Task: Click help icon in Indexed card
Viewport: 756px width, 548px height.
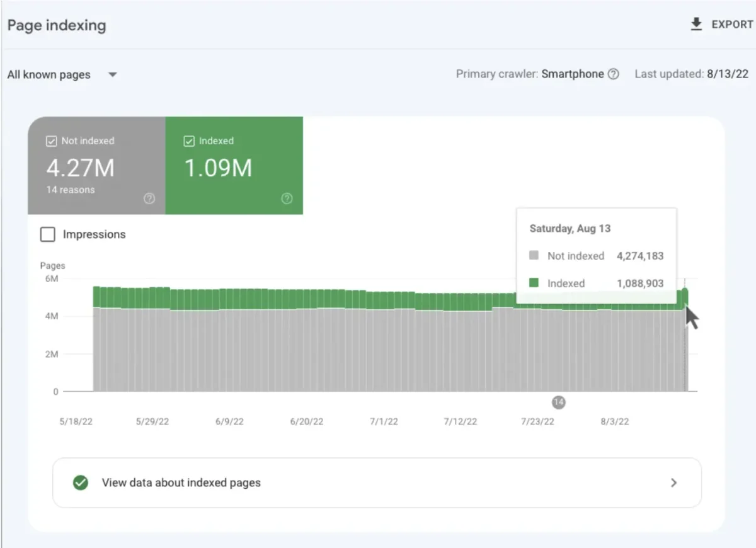Action: pos(287,198)
